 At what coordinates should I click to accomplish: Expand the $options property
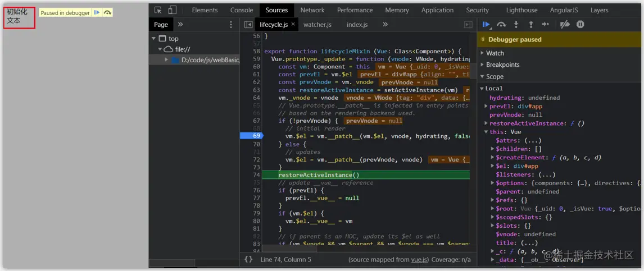pos(492,183)
